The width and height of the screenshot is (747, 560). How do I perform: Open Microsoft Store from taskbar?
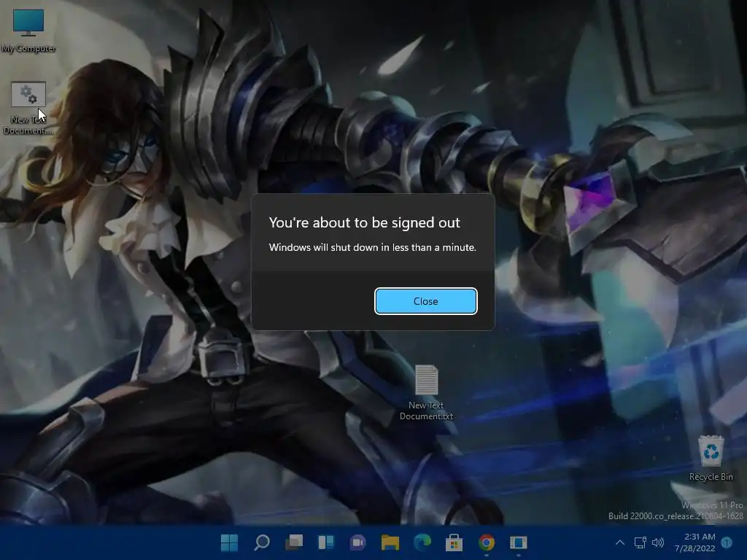454,542
